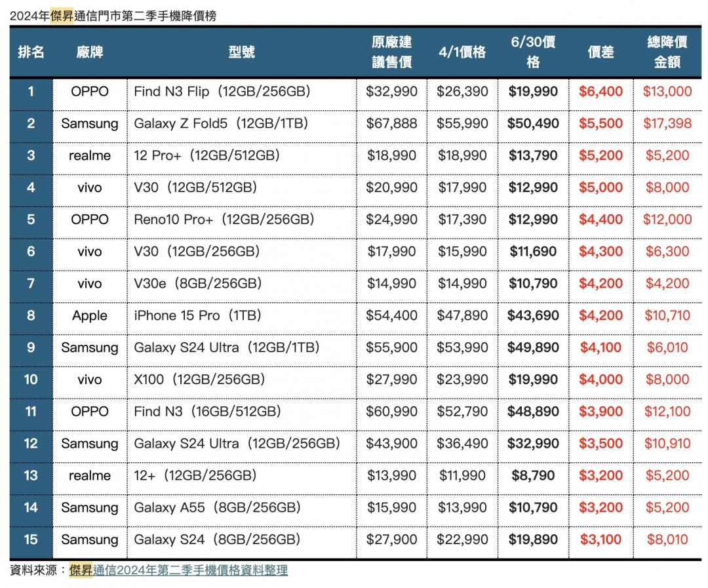Image resolution: width=708 pixels, height=588 pixels.
Task: Click the Reno10 Pro+ (12GB/256GB) model cell
Action: tap(224, 220)
